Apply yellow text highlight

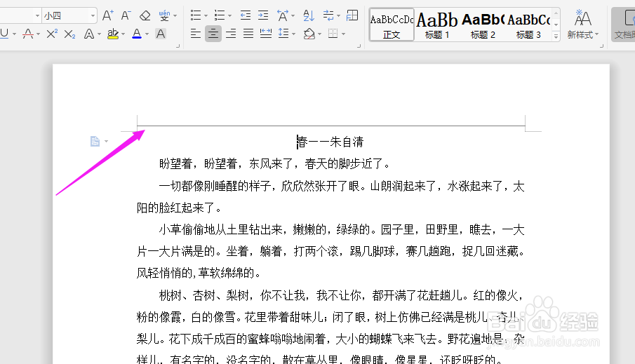point(113,34)
